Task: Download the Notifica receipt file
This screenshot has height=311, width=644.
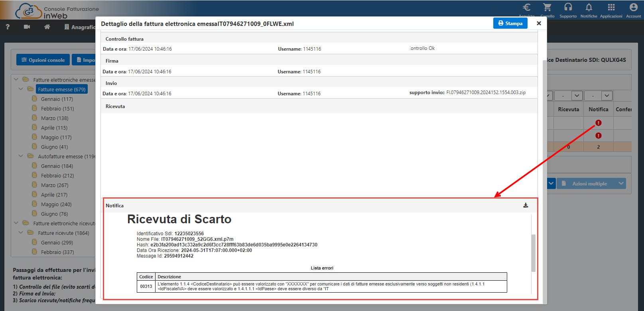Action: (x=526, y=205)
